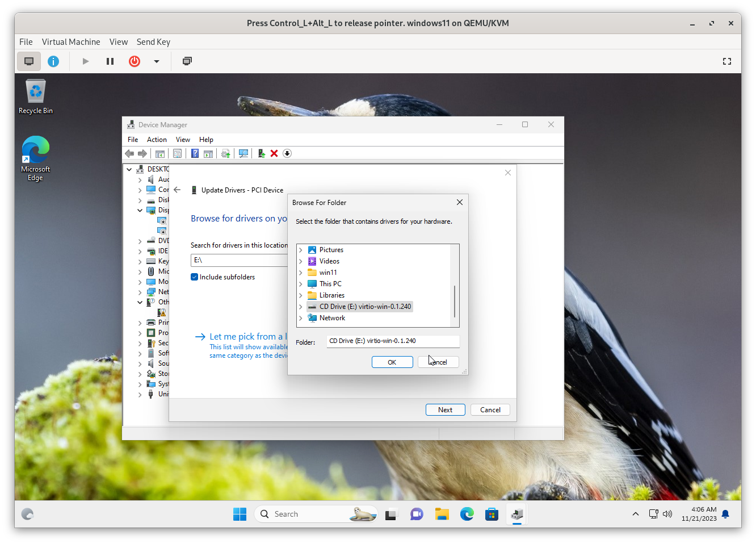The width and height of the screenshot is (756, 544).
Task: Expand the CD Drive (E:) node
Action: 301,307
